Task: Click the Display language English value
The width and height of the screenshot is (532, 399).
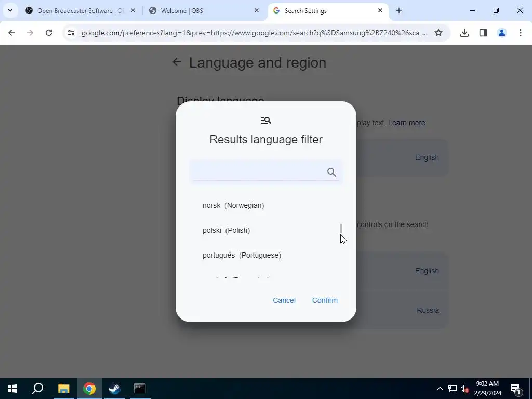Action: (427, 157)
